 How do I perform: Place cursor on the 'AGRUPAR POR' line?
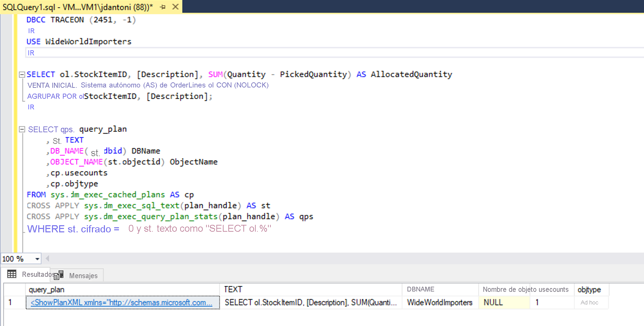(x=120, y=96)
